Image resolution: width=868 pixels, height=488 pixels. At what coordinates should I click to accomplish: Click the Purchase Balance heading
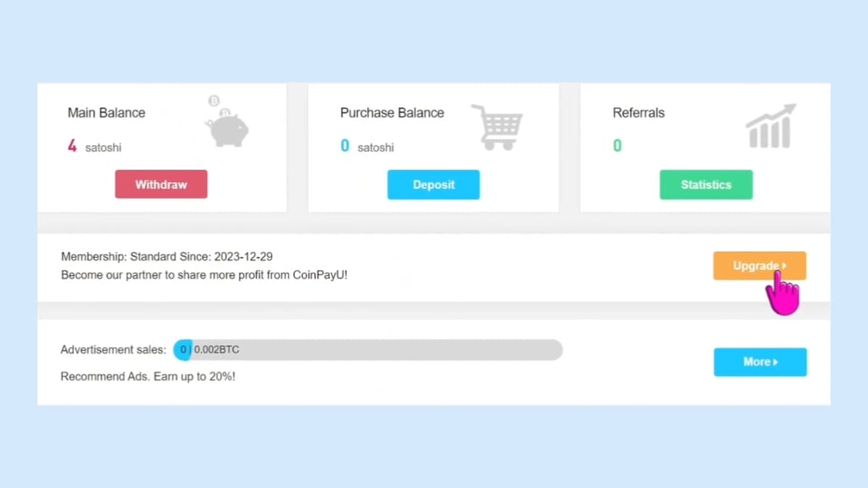(x=392, y=113)
